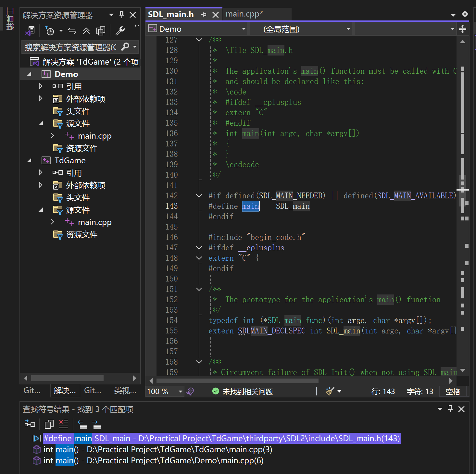Select 头文件 folder under Demo
476x474 pixels.
pos(78,111)
